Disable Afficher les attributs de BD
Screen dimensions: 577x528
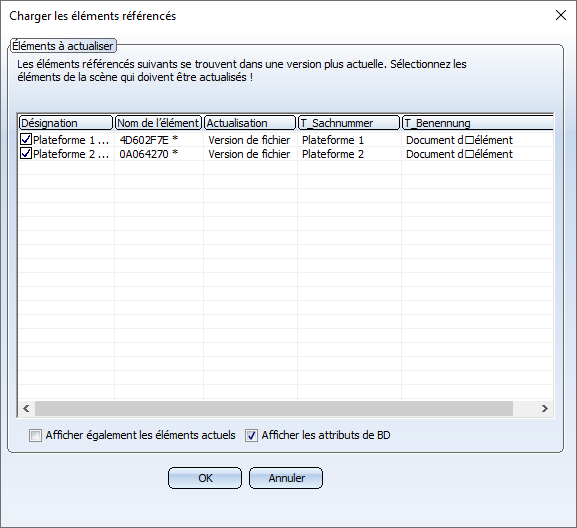click(x=251, y=436)
